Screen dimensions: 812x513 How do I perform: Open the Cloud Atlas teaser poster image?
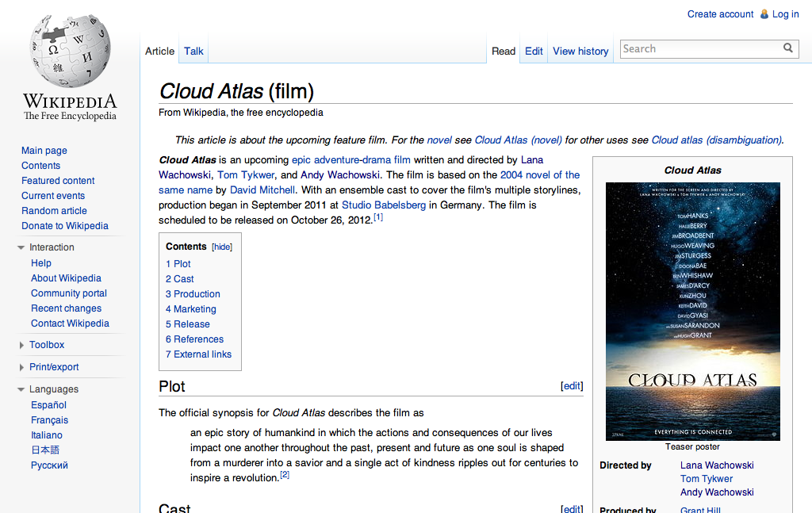click(693, 311)
